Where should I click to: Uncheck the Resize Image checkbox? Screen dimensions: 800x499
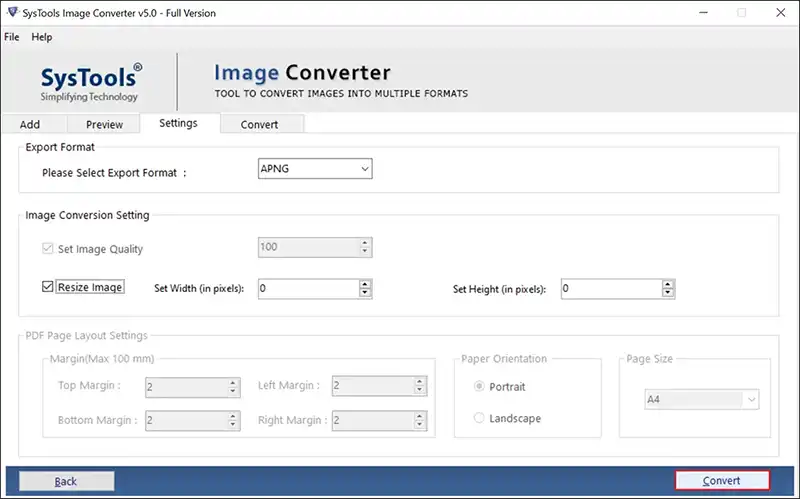(x=47, y=287)
